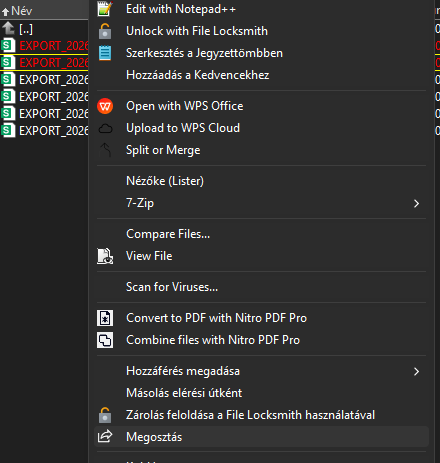Click the blue Jegyzettömb notepad icon
The width and height of the screenshot is (440, 463).
click(x=105, y=53)
